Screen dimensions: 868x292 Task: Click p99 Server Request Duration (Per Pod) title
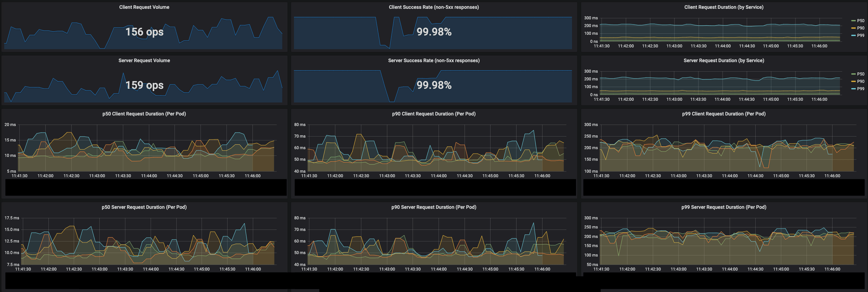tap(724, 207)
